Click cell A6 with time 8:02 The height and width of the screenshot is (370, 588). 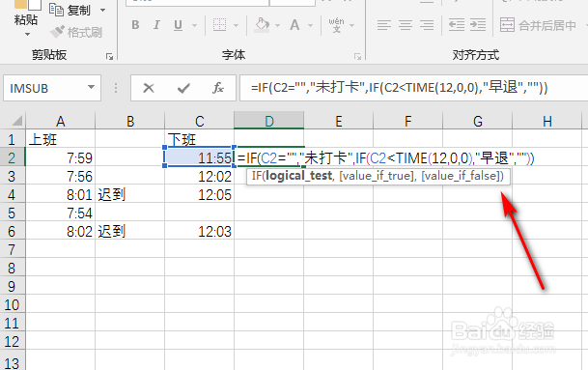point(61,232)
